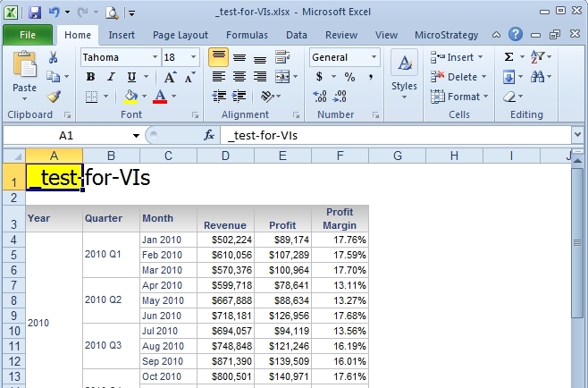Click the AutoSum sigma icon
Viewport: 588px width, 388px height.
coord(508,56)
